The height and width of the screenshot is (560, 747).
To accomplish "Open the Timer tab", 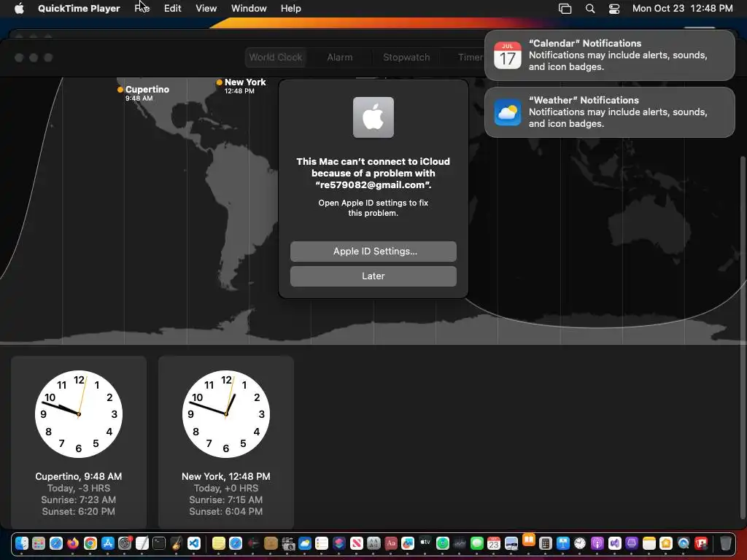I will 471,57.
